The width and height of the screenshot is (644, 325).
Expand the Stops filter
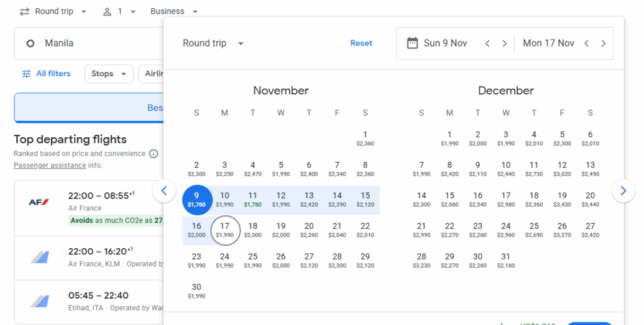pyautogui.click(x=108, y=74)
